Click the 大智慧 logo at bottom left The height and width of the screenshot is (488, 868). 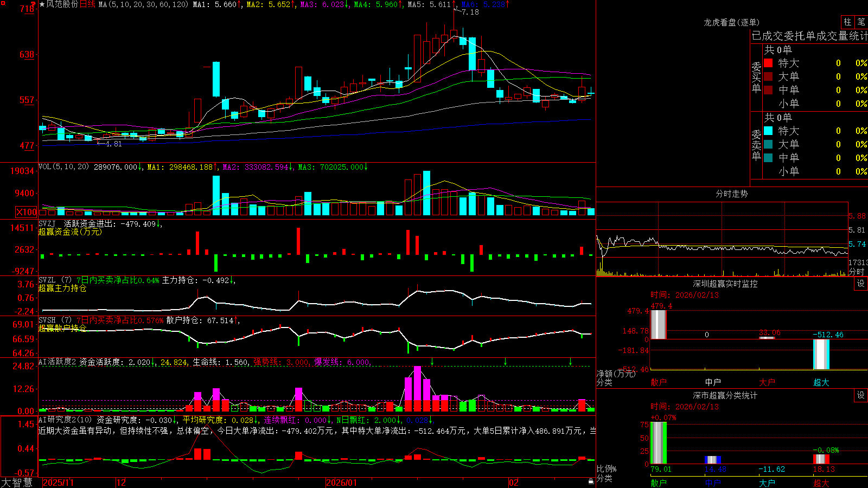tap(17, 483)
